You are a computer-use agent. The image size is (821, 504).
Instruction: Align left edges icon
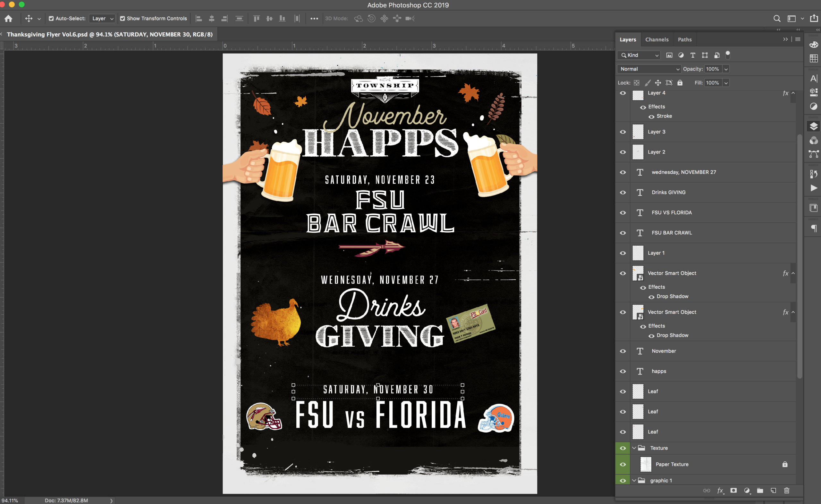(x=199, y=18)
